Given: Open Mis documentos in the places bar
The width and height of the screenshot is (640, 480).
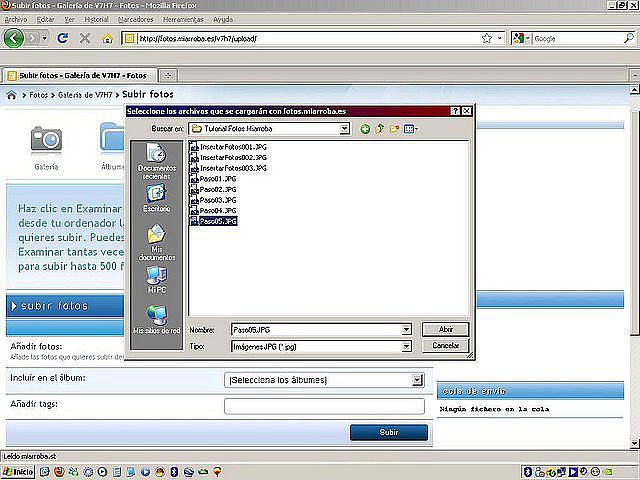Looking at the screenshot, I should point(157,242).
